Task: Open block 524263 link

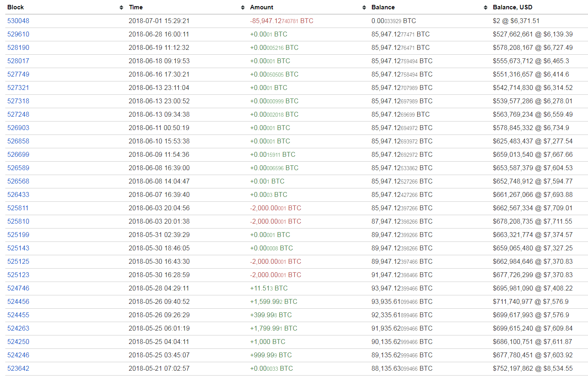Action: (18, 329)
